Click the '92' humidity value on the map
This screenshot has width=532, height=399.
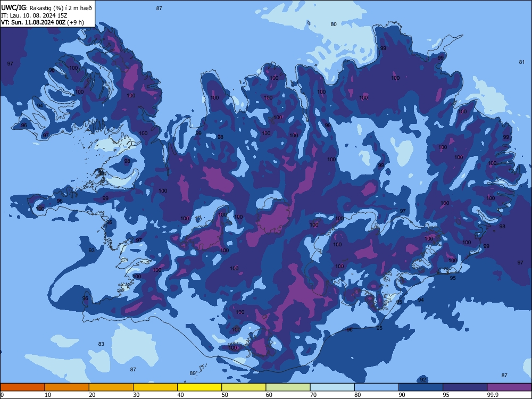(423, 379)
